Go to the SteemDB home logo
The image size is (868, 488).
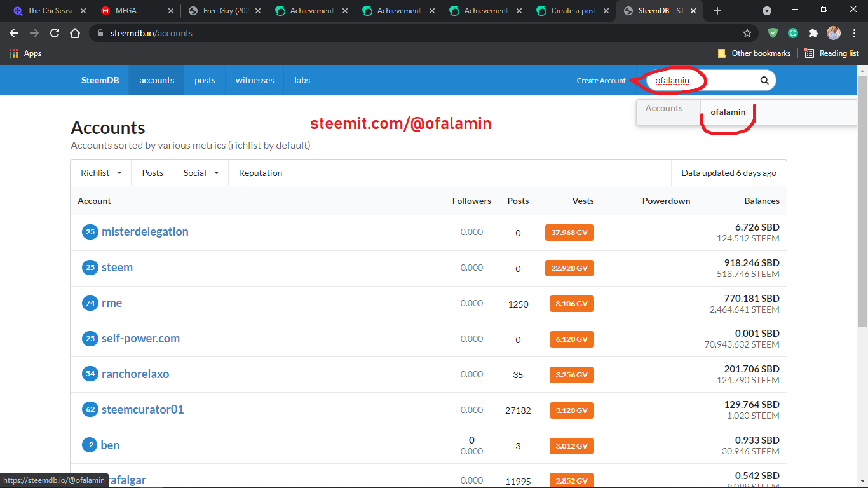pos(100,80)
